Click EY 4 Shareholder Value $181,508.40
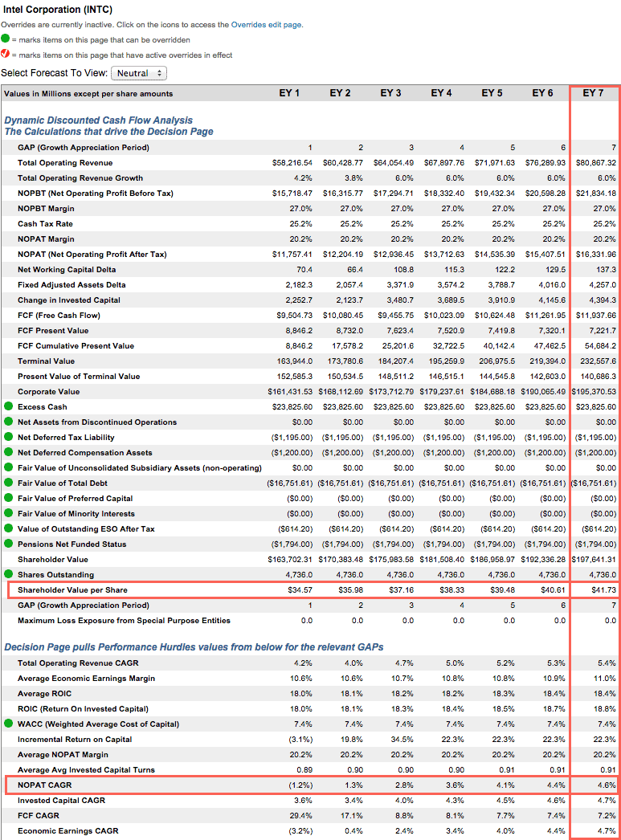The height and width of the screenshot is (840, 621). (x=442, y=559)
